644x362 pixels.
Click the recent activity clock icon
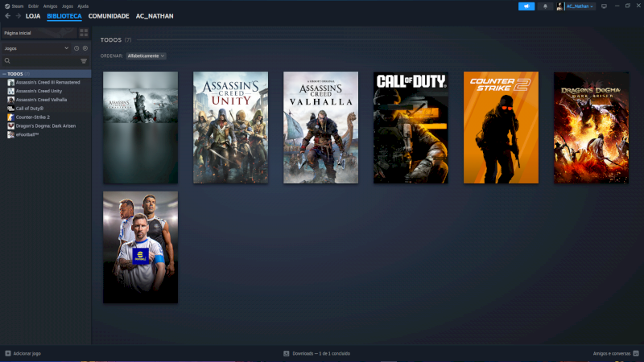[76, 48]
